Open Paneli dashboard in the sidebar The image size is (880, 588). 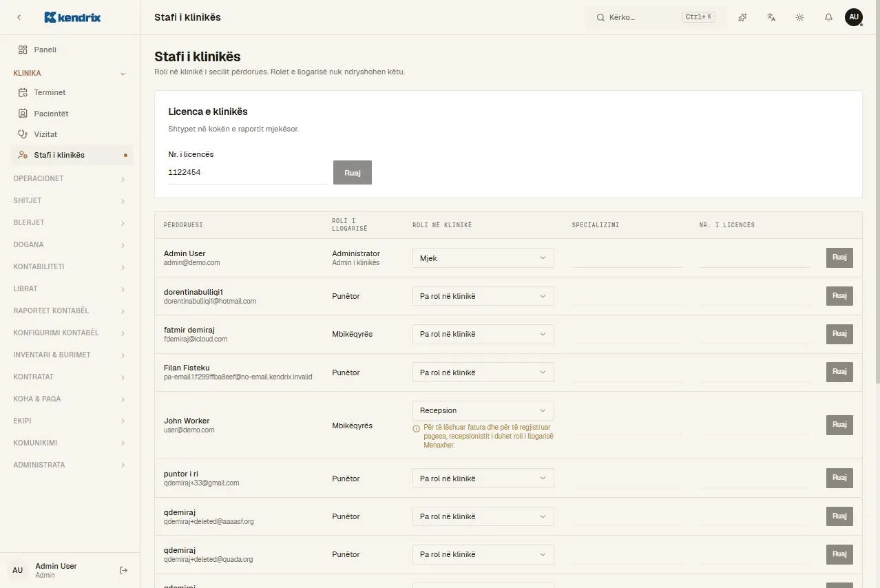pyautogui.click(x=70, y=50)
